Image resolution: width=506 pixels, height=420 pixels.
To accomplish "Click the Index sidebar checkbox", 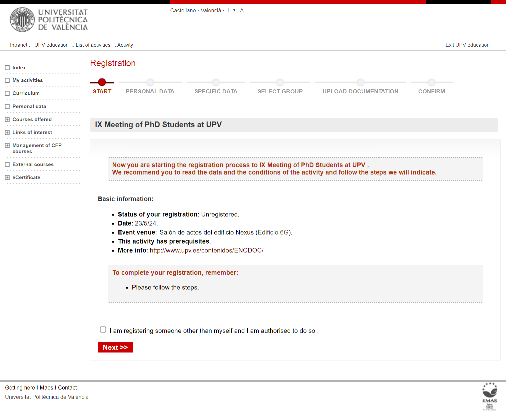I will point(7,67).
